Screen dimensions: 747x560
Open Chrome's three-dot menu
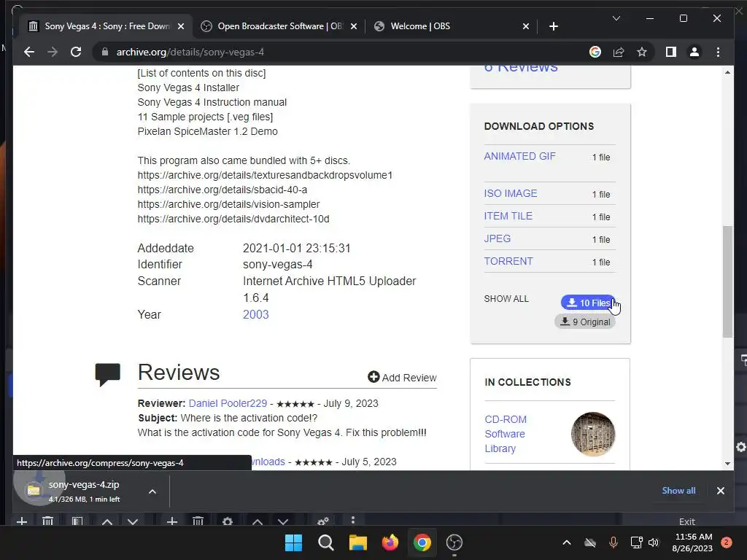coord(718,52)
